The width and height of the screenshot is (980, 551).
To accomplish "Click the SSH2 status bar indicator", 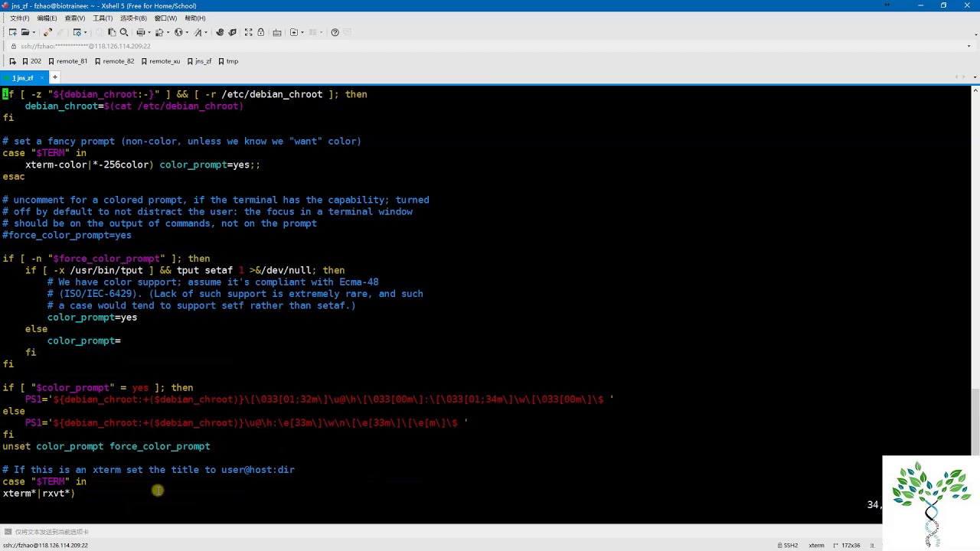I will tap(788, 545).
